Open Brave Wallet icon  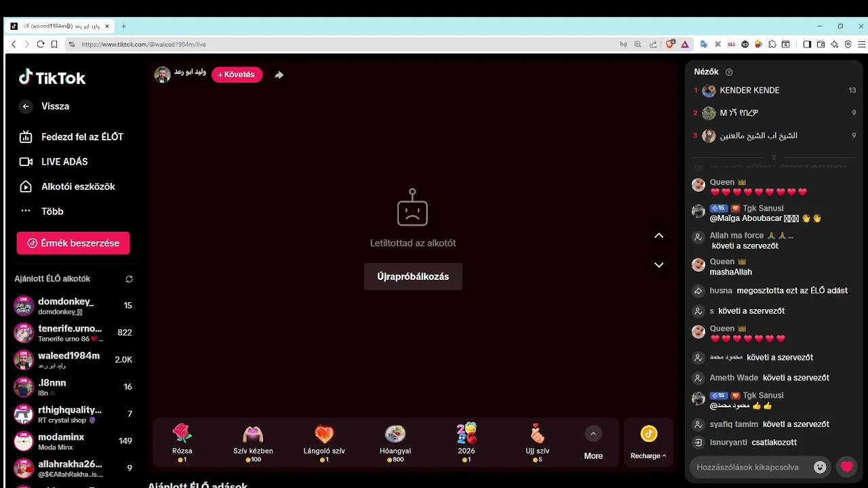(821, 44)
